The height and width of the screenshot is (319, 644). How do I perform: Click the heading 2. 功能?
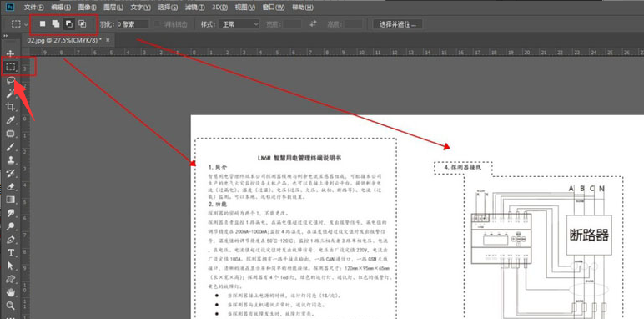pos(218,205)
